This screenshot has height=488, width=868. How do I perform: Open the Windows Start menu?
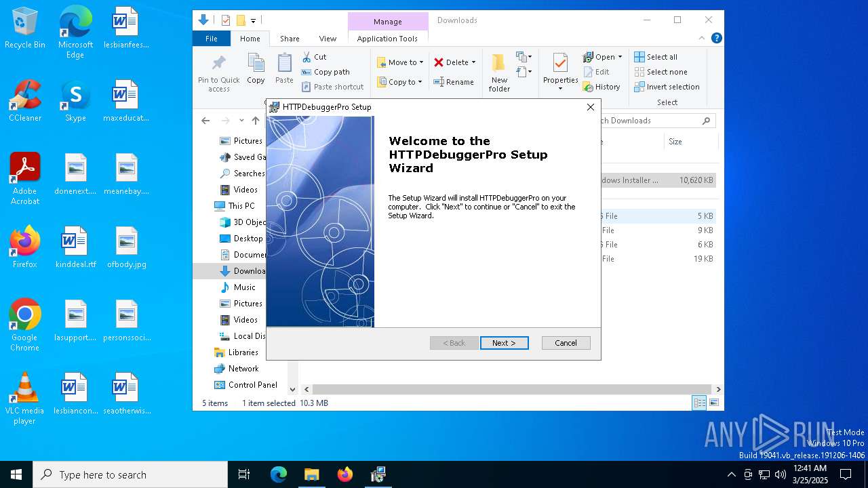pyautogui.click(x=16, y=474)
